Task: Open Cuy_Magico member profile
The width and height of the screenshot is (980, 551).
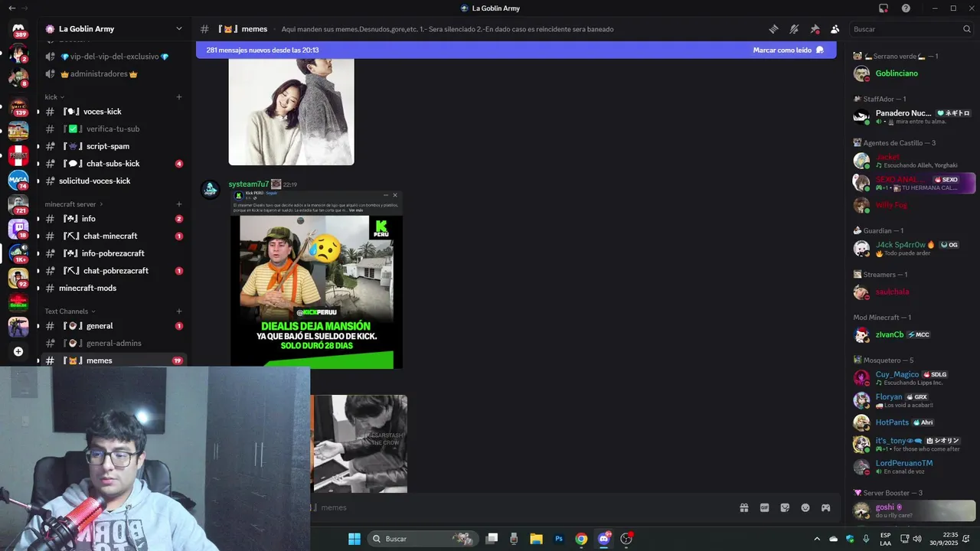Action: 914,378
